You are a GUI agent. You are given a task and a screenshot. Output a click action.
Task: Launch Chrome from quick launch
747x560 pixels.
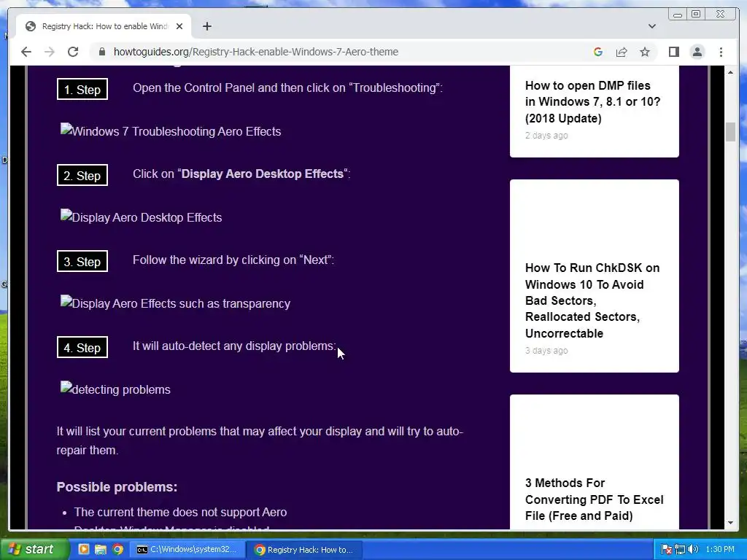(x=117, y=550)
